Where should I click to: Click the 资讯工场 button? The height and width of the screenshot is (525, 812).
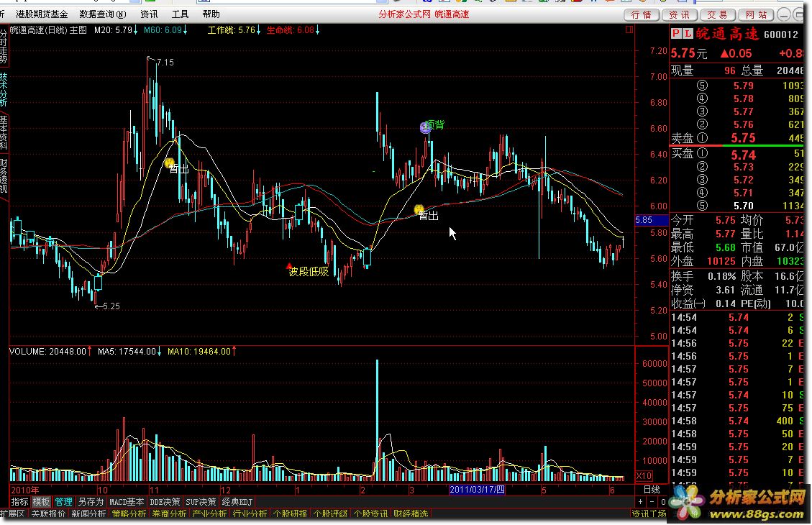(x=648, y=513)
